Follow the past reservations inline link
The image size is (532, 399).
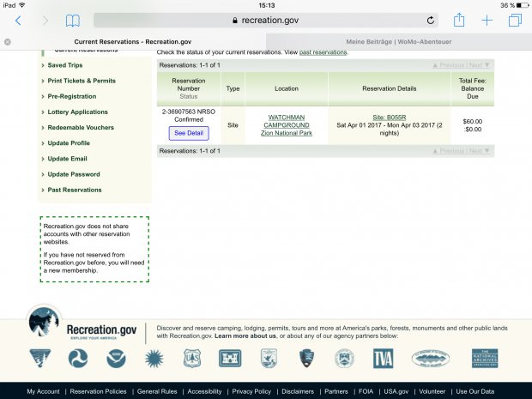coord(323,52)
